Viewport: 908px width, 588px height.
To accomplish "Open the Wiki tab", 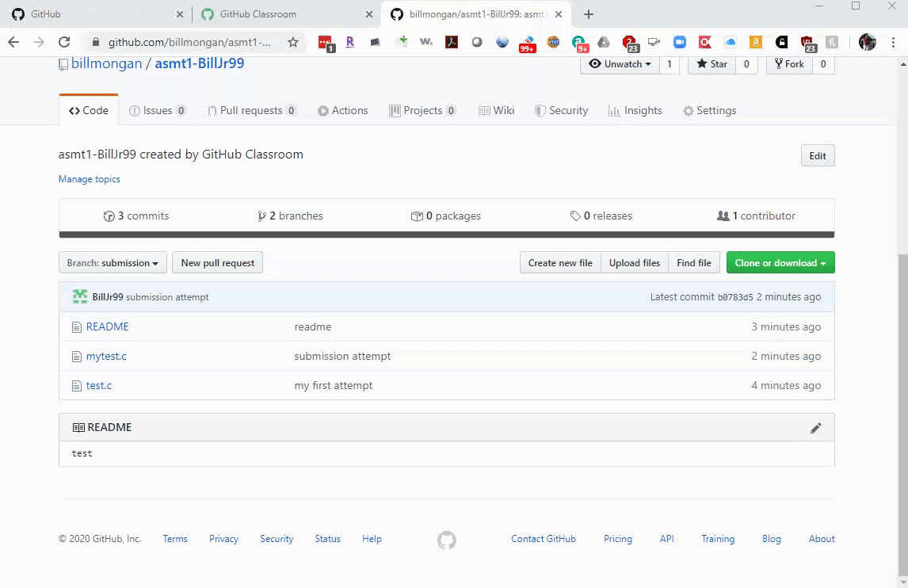I will click(x=496, y=111).
